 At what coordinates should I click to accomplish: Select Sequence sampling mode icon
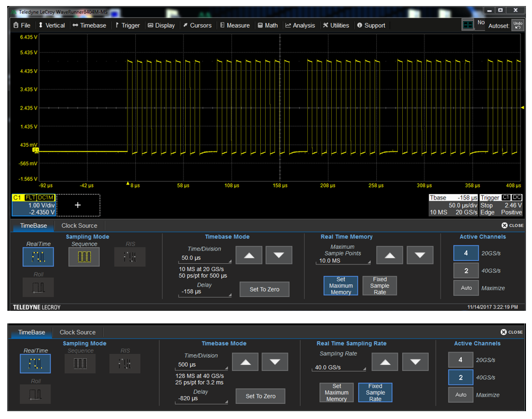84,255
